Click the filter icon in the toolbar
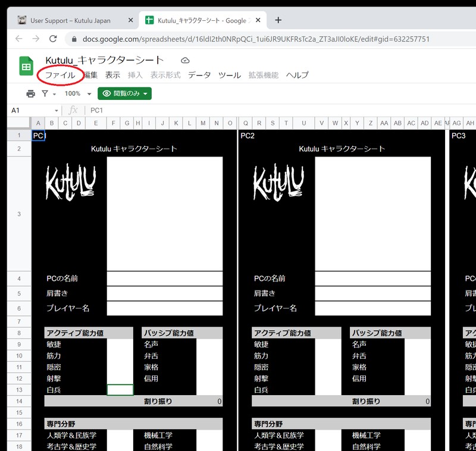This screenshot has height=451, width=476. (x=45, y=93)
